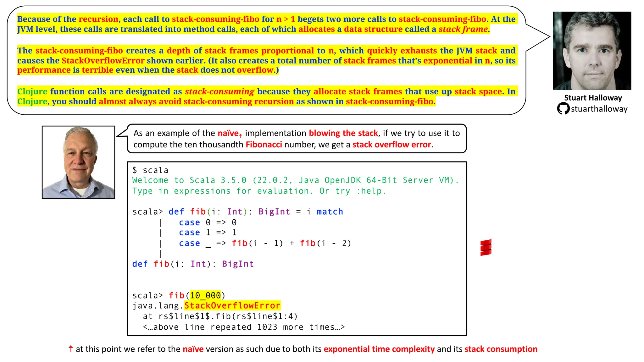Click the 'Welcome to Scala 3.5.0' line

[296, 180]
